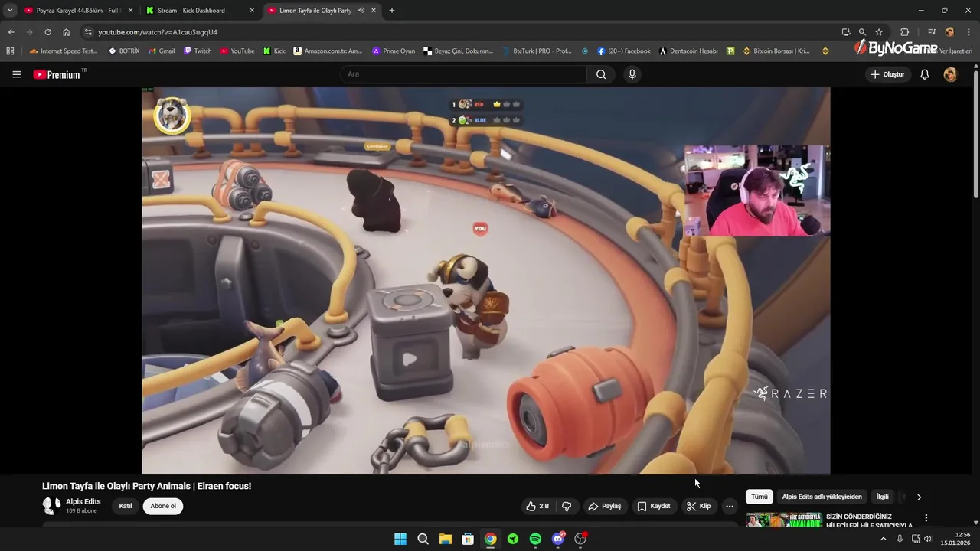This screenshot has width=980, height=551.
Task: Click the address bar URL
Action: click(x=158, y=32)
